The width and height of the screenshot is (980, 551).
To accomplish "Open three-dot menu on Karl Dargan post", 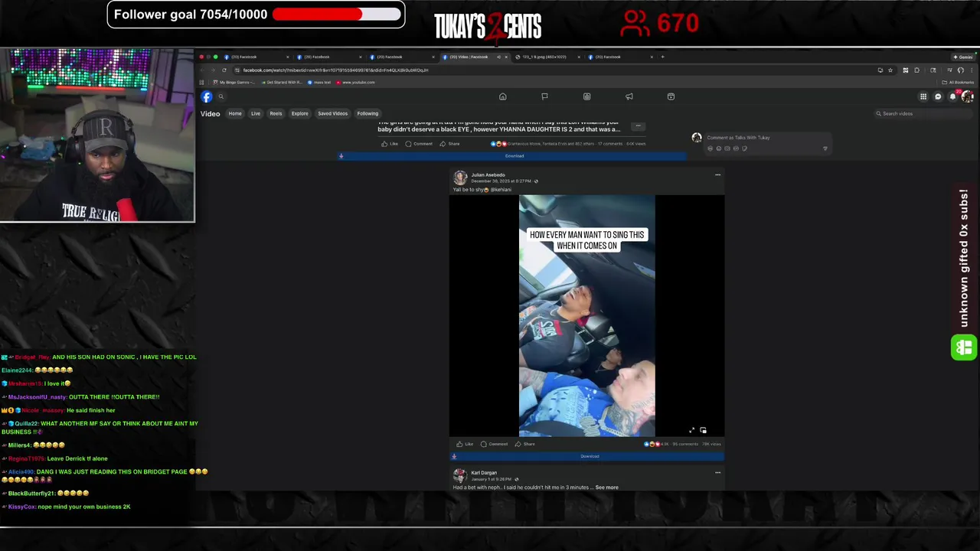I will [x=717, y=472].
